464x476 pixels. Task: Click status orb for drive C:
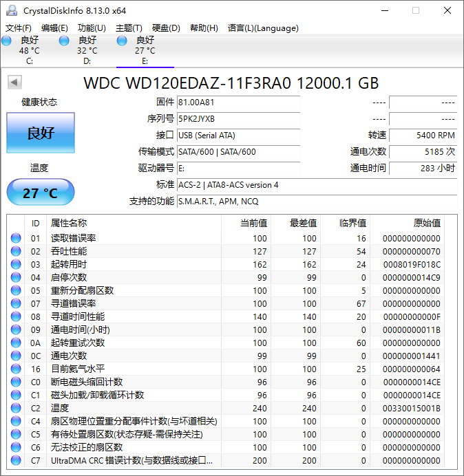[x=6, y=41]
